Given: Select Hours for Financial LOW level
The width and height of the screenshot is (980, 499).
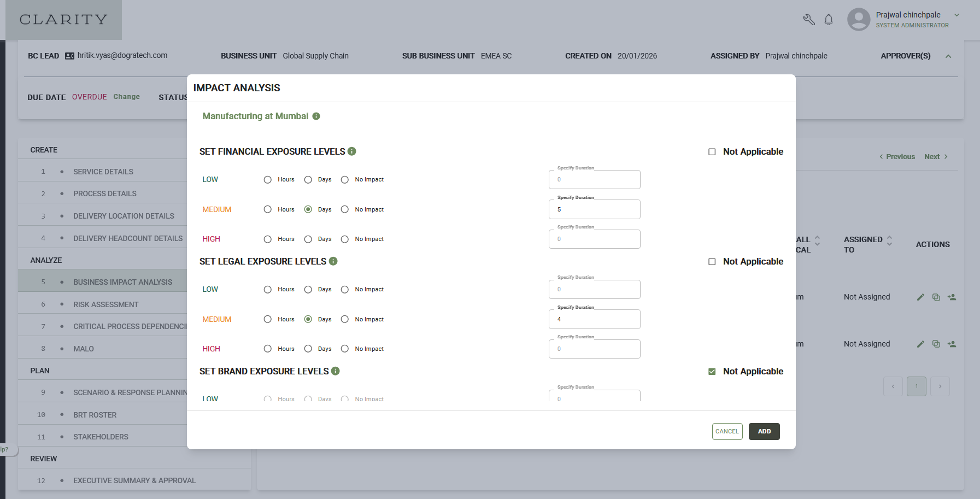Looking at the screenshot, I should click(x=267, y=180).
